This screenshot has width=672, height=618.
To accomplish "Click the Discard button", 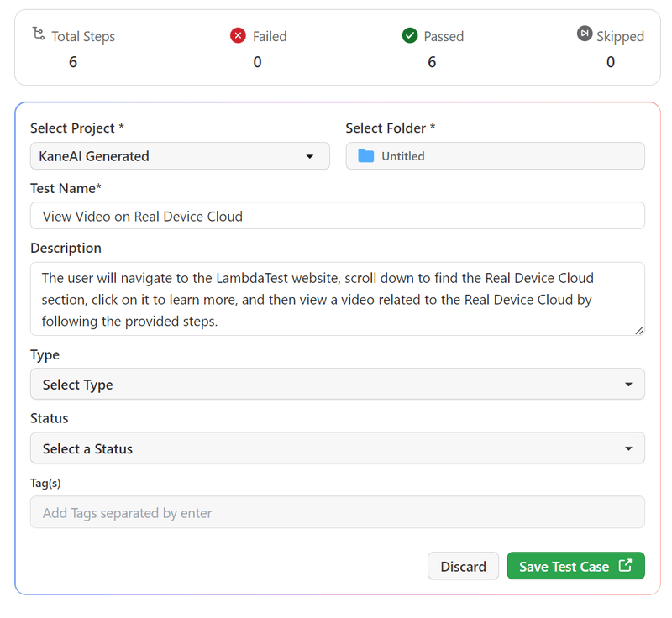I will coord(463,566).
